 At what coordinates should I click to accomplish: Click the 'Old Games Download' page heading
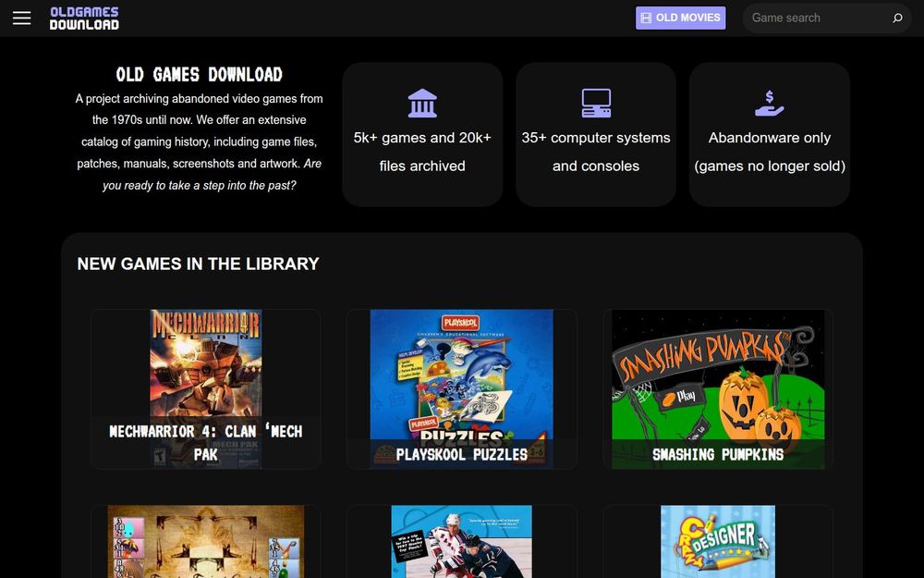(x=200, y=74)
